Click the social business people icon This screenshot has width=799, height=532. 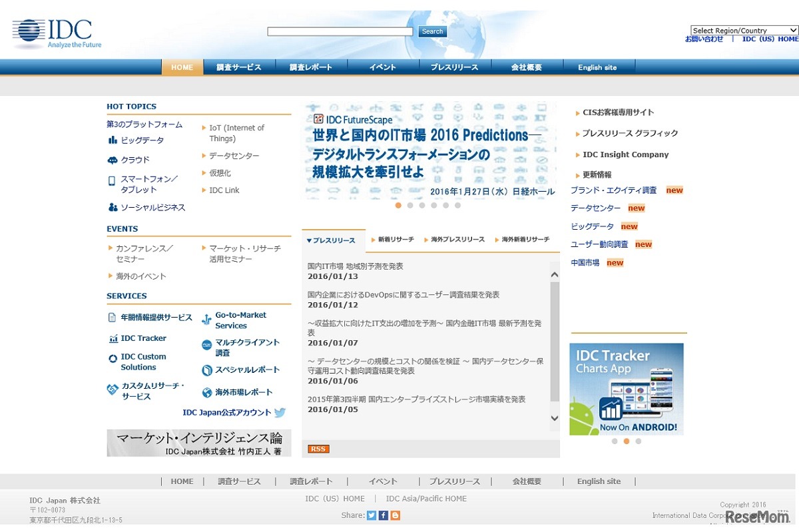113,208
